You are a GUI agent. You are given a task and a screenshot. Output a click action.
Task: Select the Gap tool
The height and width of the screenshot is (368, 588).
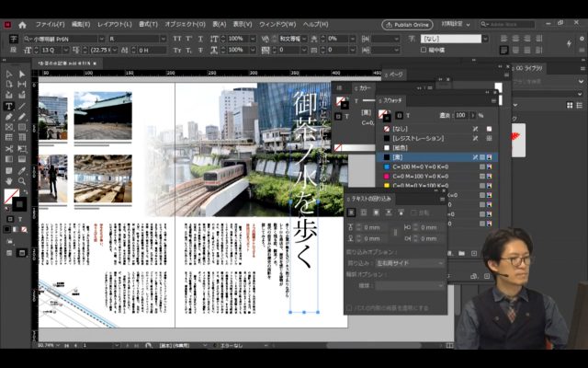pos(22,84)
